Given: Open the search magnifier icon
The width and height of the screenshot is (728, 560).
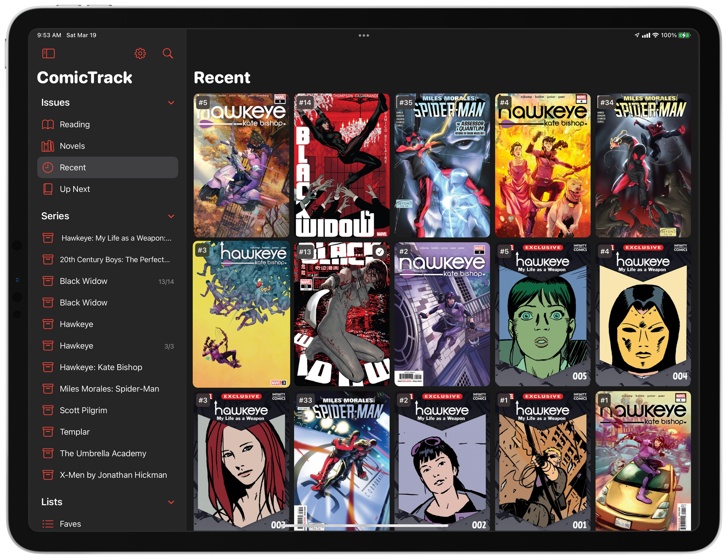Looking at the screenshot, I should (168, 53).
